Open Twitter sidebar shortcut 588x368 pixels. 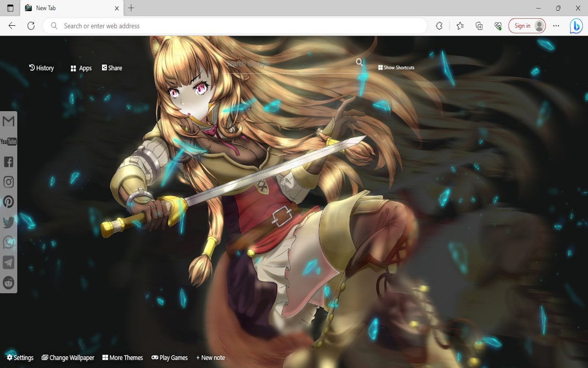pos(9,222)
